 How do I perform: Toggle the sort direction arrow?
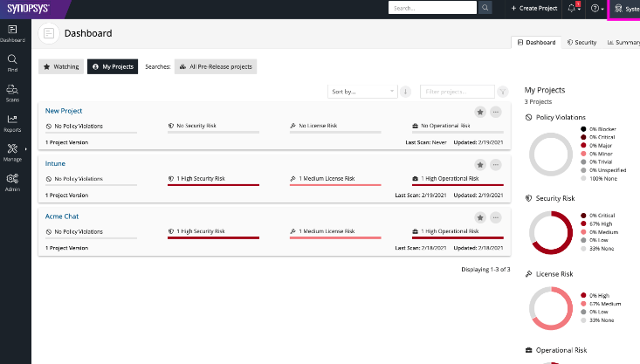405,92
